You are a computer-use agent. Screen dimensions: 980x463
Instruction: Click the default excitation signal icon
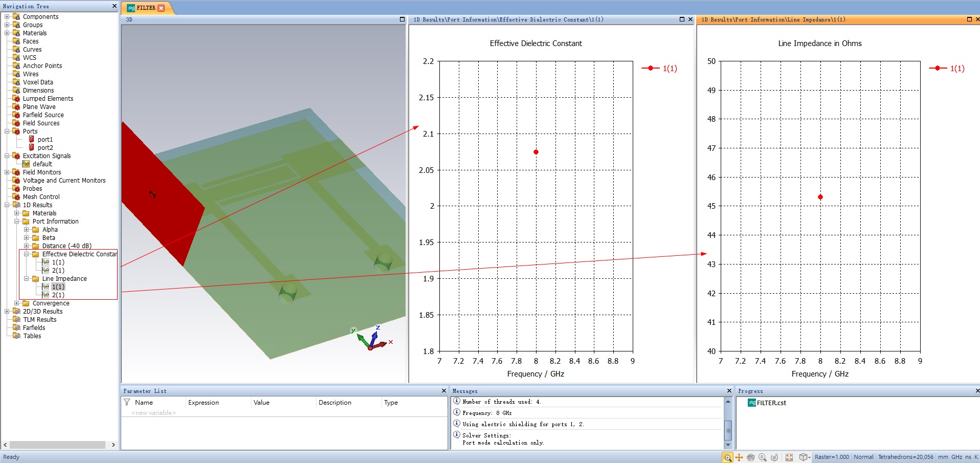(x=26, y=164)
